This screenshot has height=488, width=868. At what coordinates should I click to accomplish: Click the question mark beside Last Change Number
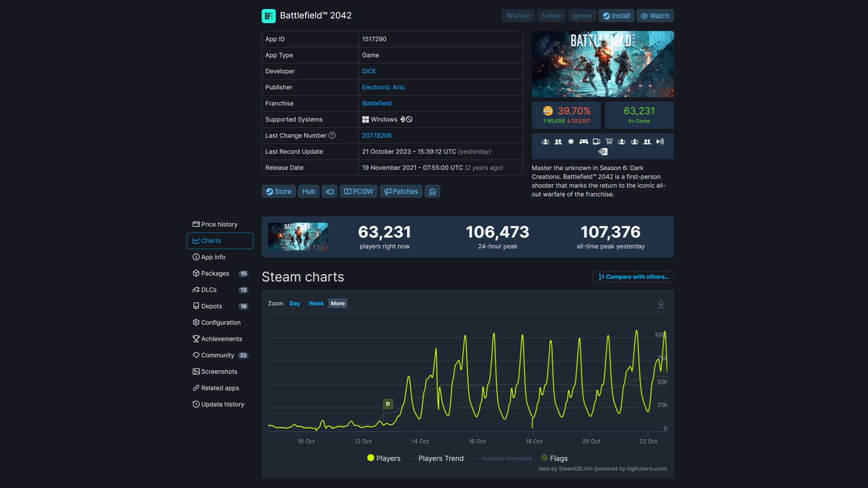pos(333,136)
